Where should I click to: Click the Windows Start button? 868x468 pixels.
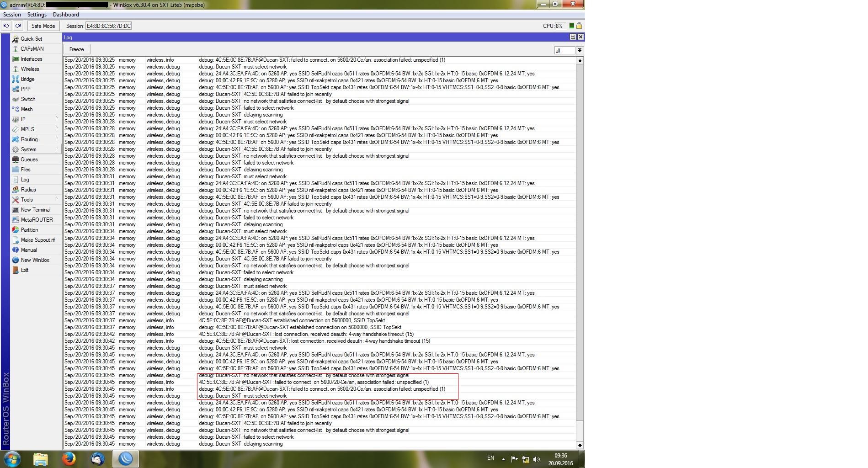click(12, 459)
